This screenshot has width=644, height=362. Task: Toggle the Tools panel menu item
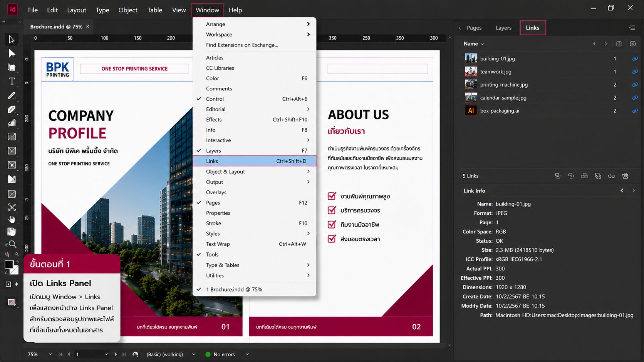click(x=254, y=254)
